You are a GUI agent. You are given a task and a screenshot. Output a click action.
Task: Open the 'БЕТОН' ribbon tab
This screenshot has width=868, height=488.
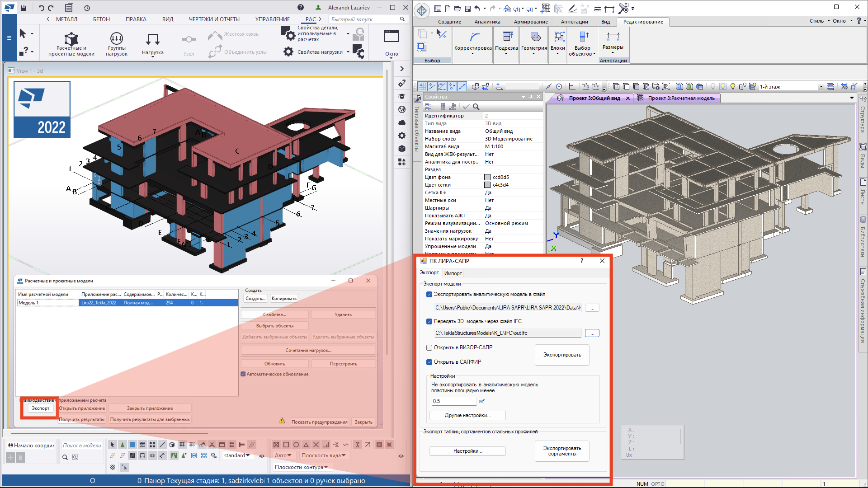pyautogui.click(x=101, y=19)
